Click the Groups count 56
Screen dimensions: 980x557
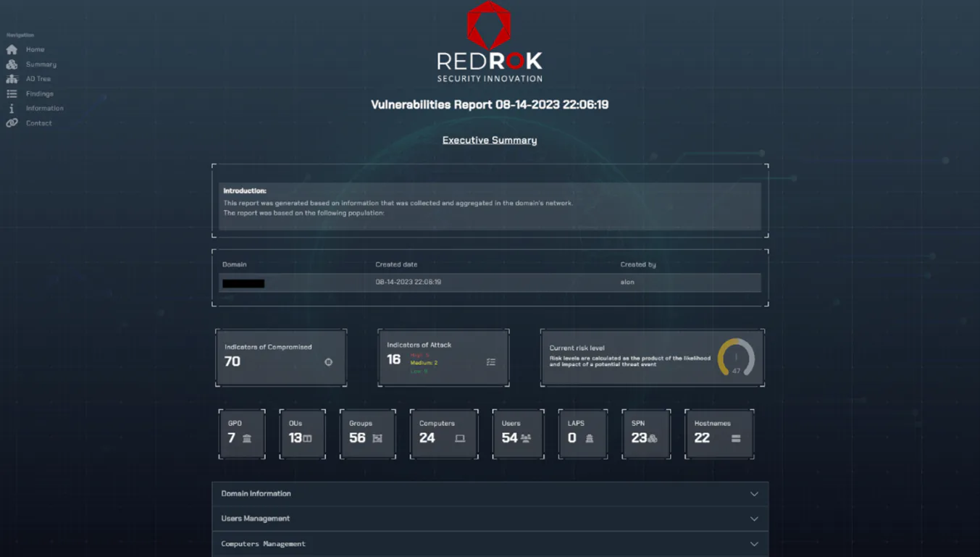(357, 438)
